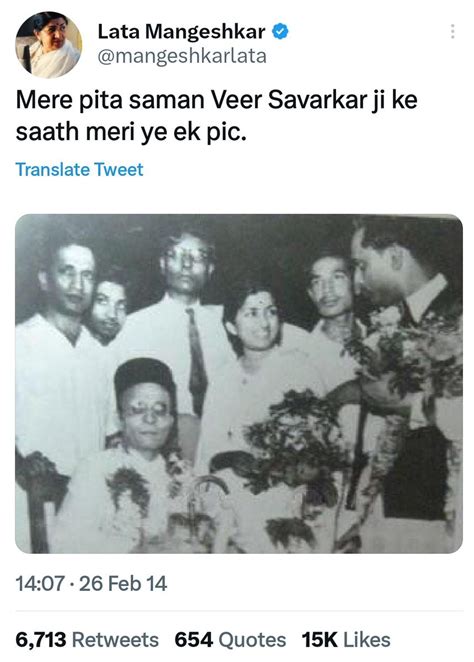This screenshot has height=662, width=474.
Task: Click the Quotes label
Action: pyautogui.click(x=252, y=640)
